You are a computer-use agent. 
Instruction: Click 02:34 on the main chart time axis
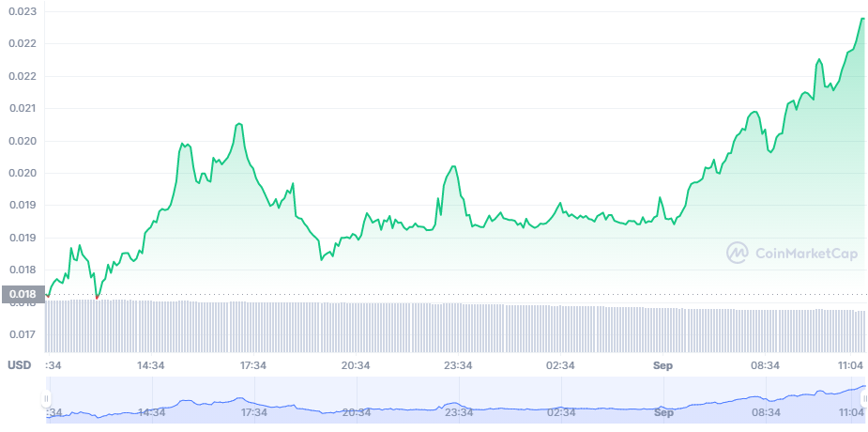click(561, 365)
